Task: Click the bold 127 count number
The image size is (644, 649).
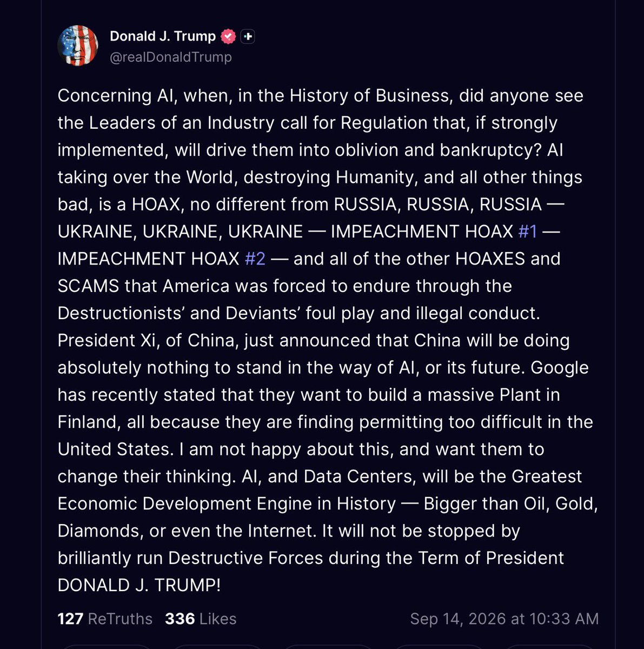Action: (70, 619)
